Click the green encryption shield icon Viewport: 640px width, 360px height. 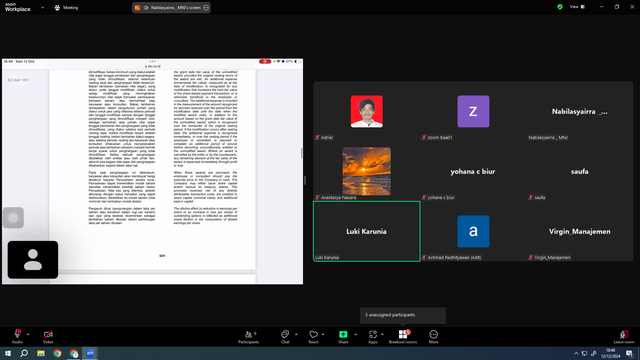560,7
